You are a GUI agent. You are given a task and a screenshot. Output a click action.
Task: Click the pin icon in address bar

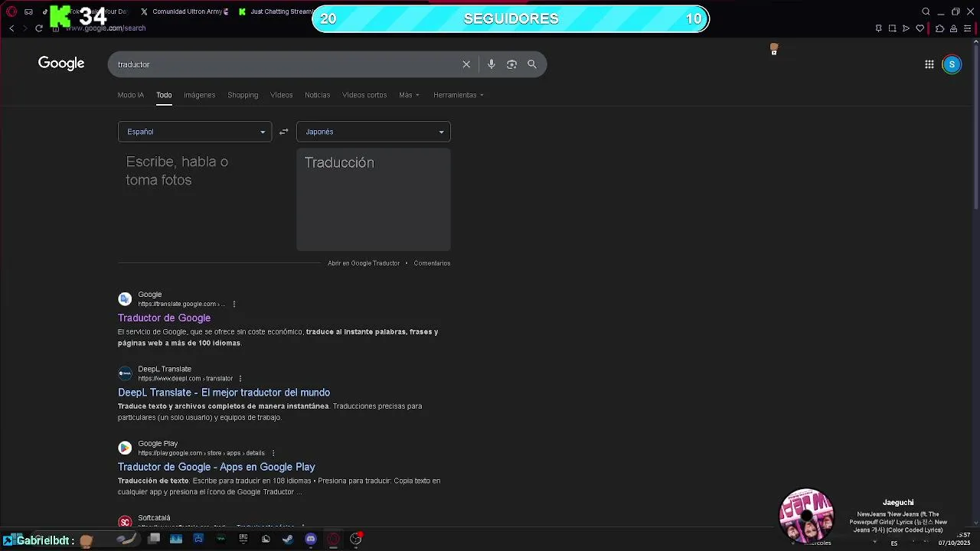tap(878, 28)
